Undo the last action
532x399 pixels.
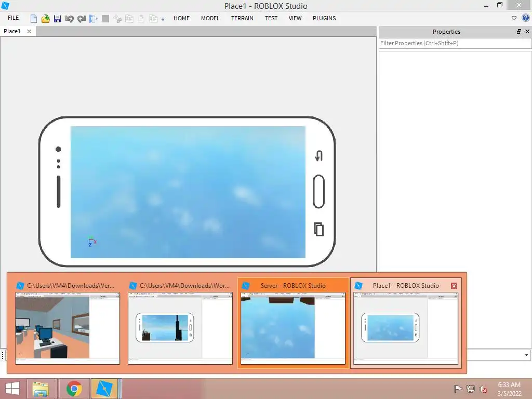tap(69, 19)
